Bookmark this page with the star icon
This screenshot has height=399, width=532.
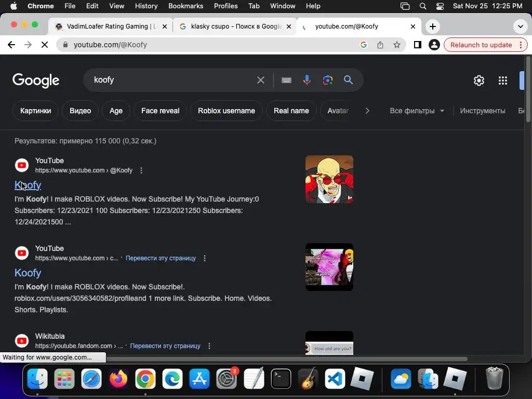tap(396, 45)
